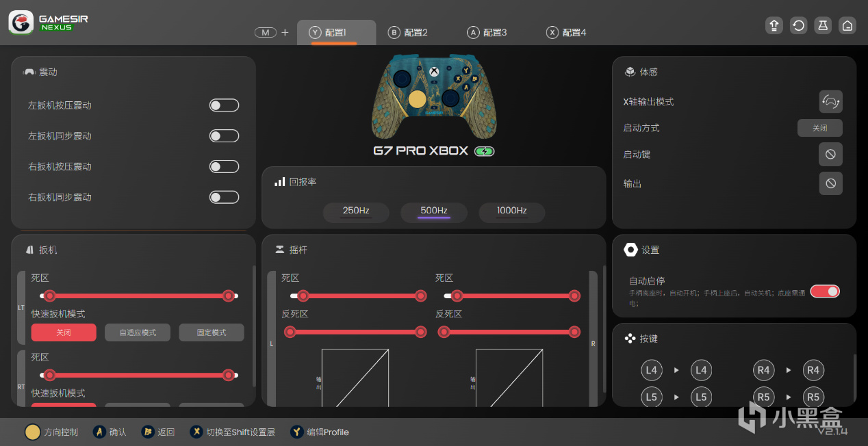
Task: Click the Y 编辑Profile hint icon
Action: [296, 432]
